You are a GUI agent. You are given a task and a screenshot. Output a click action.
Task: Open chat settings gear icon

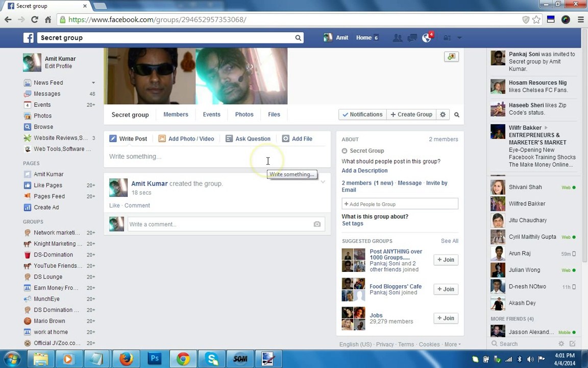561,343
